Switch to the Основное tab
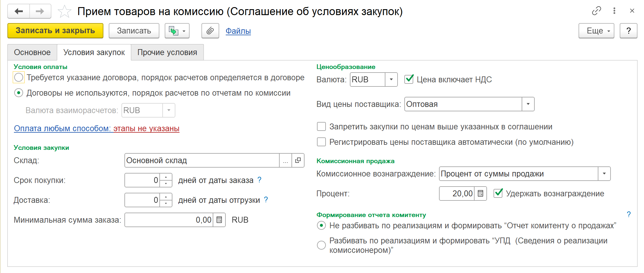644x273 pixels. 32,52
